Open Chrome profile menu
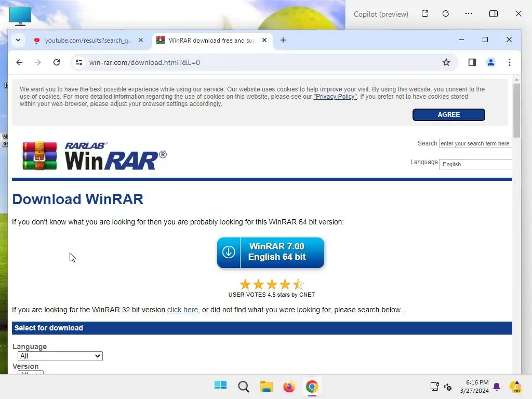Viewport: 532px width, 399px height. point(490,62)
